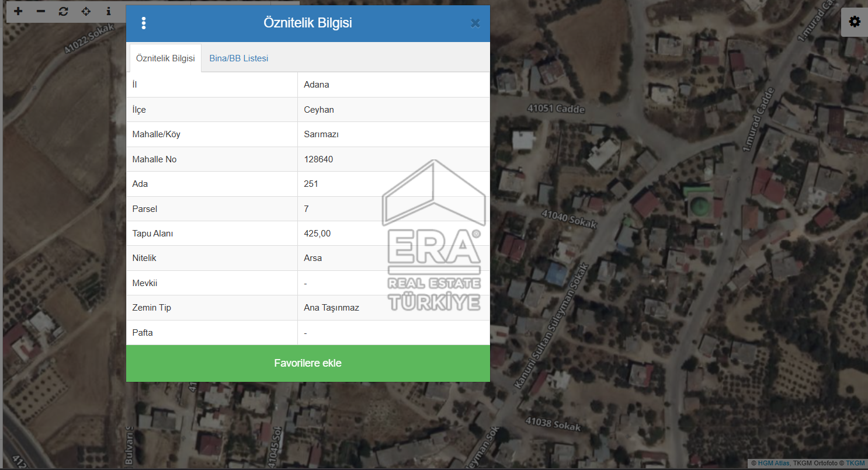Image resolution: width=868 pixels, height=470 pixels.
Task: Click the Tapu Alanı field label
Action: click(153, 234)
